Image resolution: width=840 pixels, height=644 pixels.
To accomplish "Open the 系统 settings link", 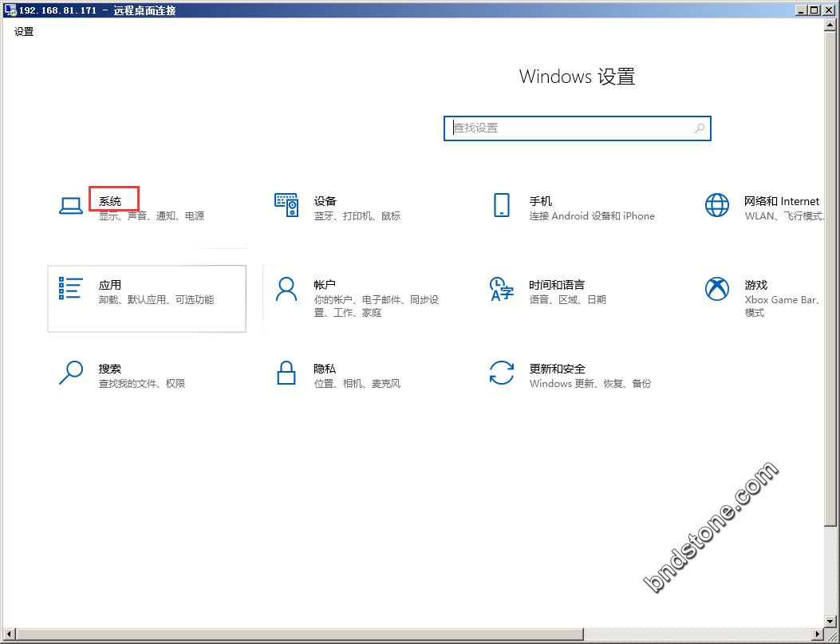I will (111, 201).
